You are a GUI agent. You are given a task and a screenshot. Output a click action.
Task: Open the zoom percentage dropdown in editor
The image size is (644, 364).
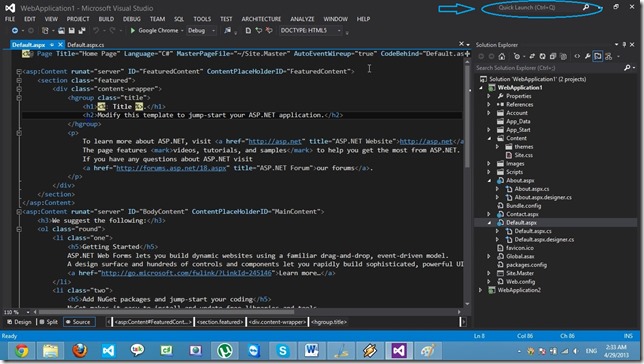28,312
